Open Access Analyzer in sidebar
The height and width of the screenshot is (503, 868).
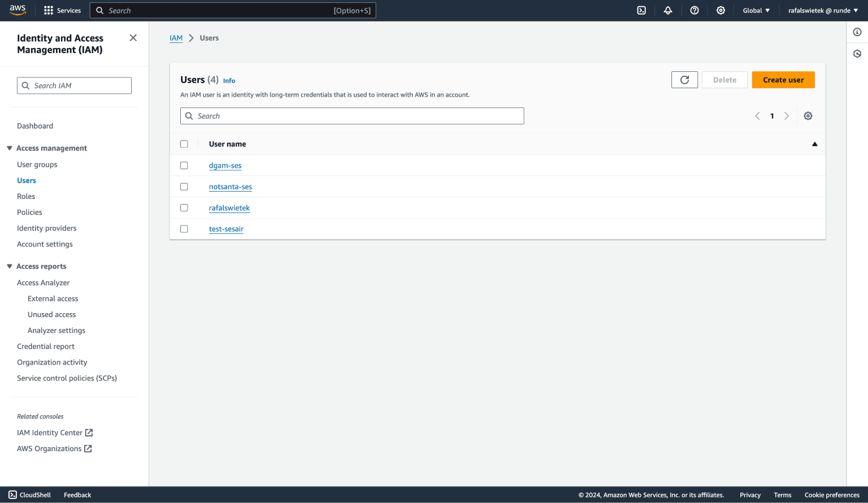click(x=44, y=283)
